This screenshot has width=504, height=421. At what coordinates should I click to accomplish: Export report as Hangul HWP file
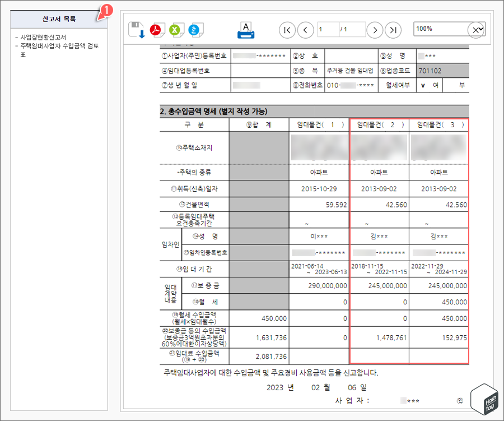click(195, 30)
